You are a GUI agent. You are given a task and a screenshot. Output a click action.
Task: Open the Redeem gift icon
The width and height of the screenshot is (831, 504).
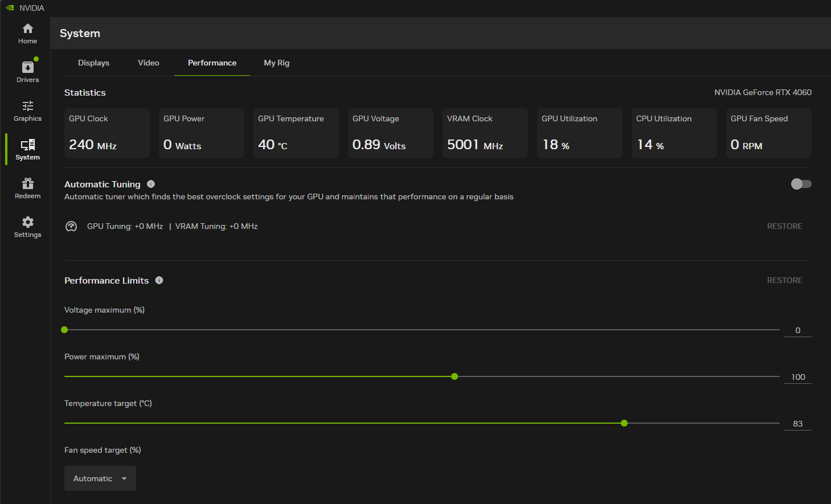(x=27, y=183)
